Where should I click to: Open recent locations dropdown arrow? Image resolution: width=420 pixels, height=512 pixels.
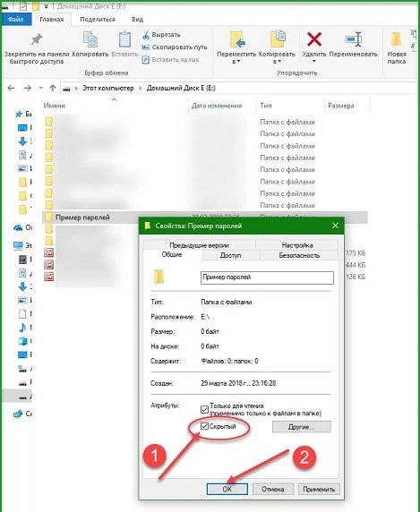pos(41,88)
